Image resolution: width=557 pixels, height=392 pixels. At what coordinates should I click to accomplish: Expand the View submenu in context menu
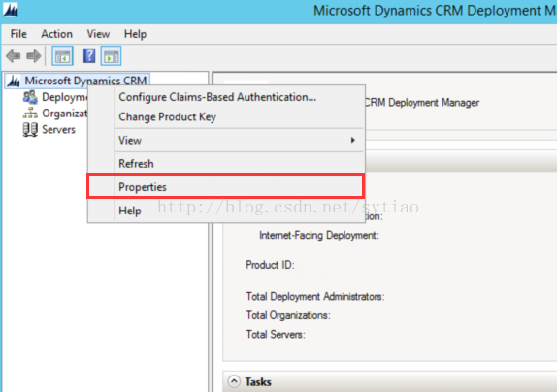pos(226,141)
